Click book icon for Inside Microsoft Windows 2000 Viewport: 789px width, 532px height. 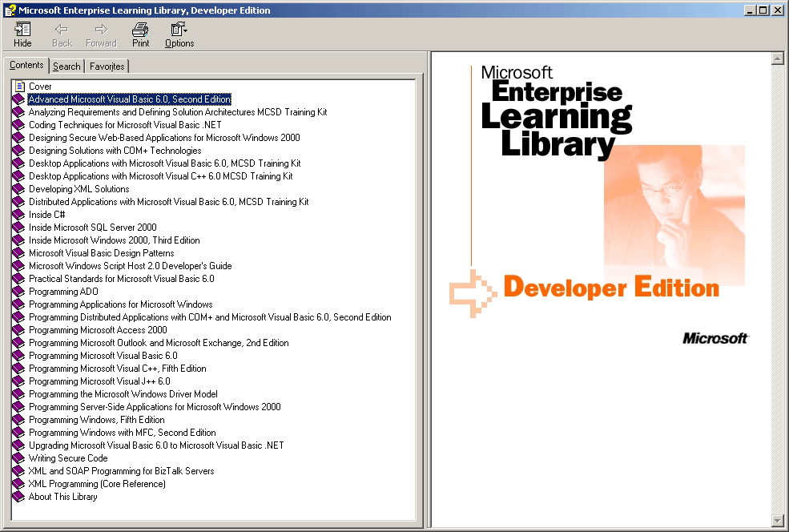pyautogui.click(x=18, y=240)
